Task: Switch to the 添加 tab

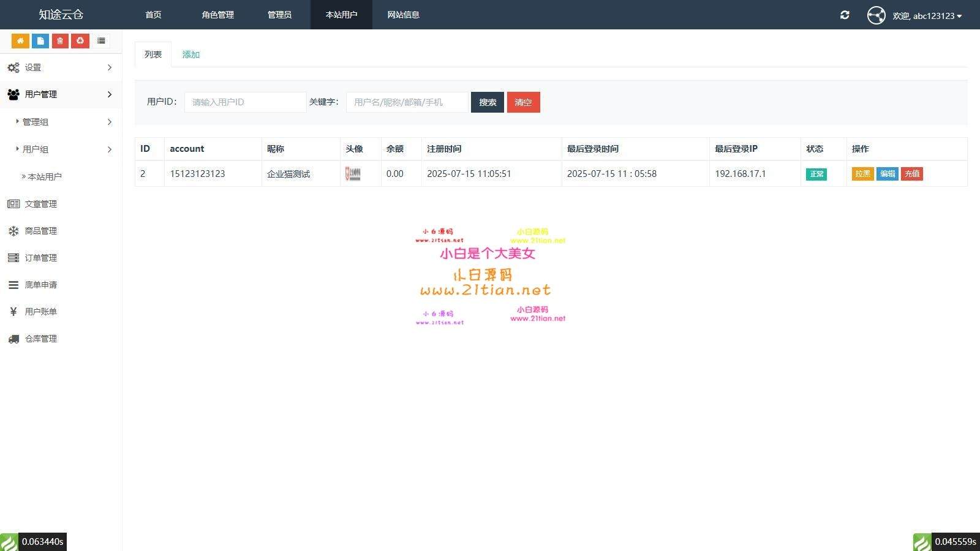Action: click(190, 54)
